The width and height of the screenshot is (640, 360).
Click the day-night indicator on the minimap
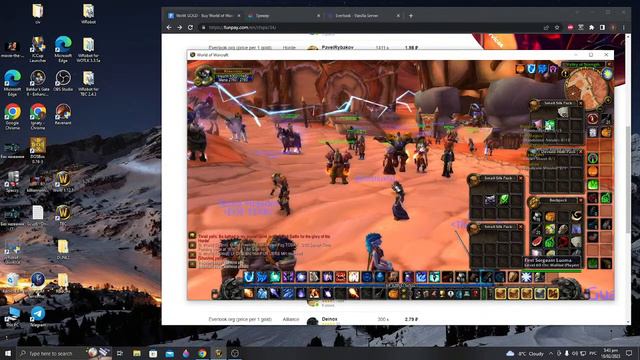pyautogui.click(x=607, y=73)
